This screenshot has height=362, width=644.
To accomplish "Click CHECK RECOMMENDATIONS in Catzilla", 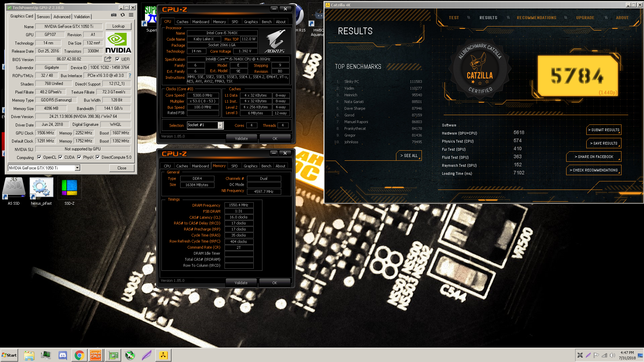I will click(594, 170).
